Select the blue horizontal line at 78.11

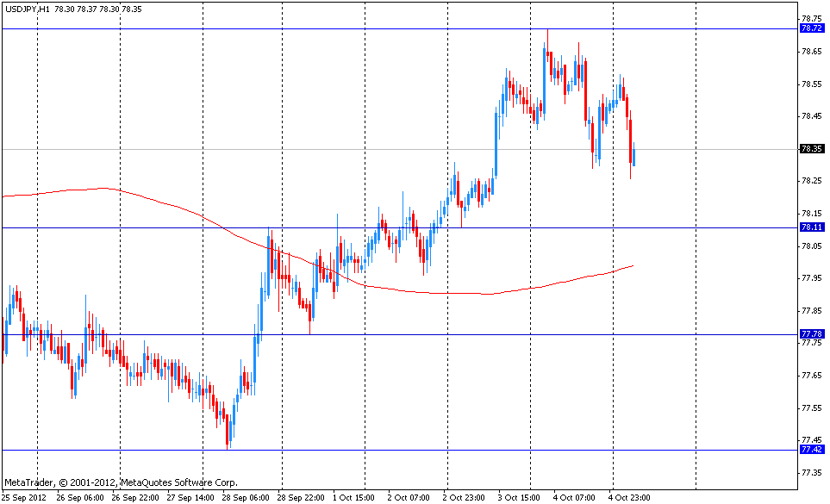tap(517, 227)
